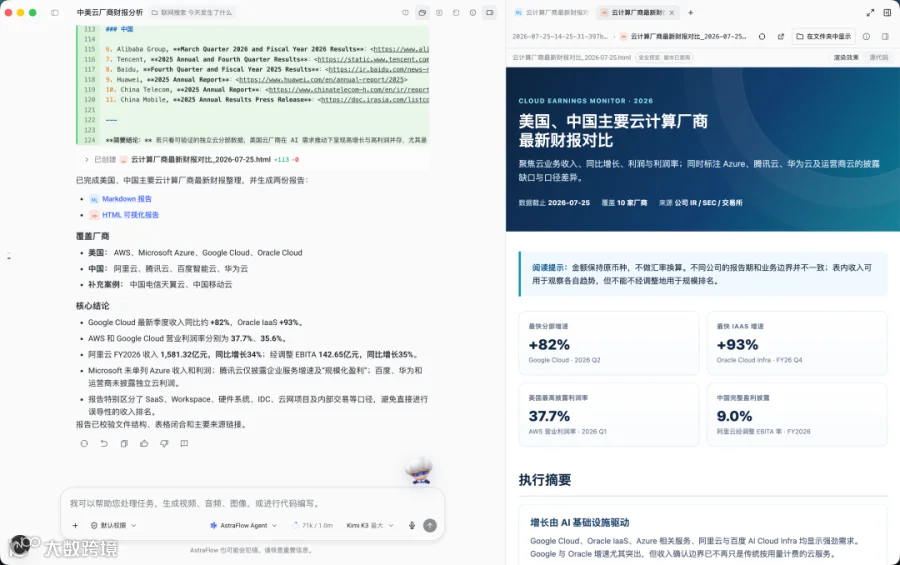900x565 pixels.
Task: Expand the 已创建 file card chevron
Action: click(x=87, y=160)
